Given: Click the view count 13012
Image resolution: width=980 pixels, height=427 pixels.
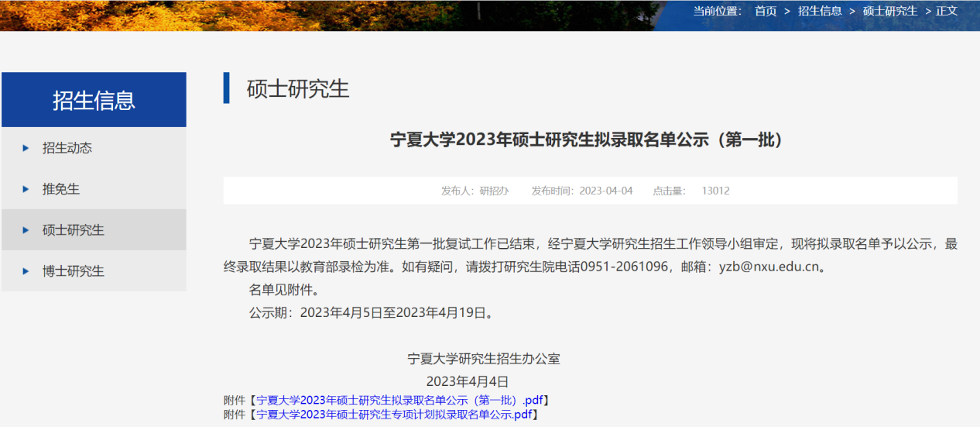Looking at the screenshot, I should (x=715, y=191).
